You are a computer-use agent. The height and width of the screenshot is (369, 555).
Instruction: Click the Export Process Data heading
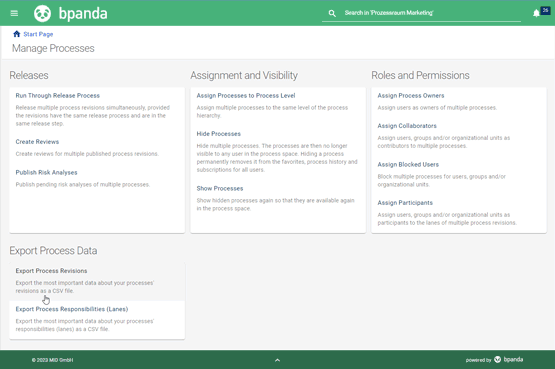(53, 250)
